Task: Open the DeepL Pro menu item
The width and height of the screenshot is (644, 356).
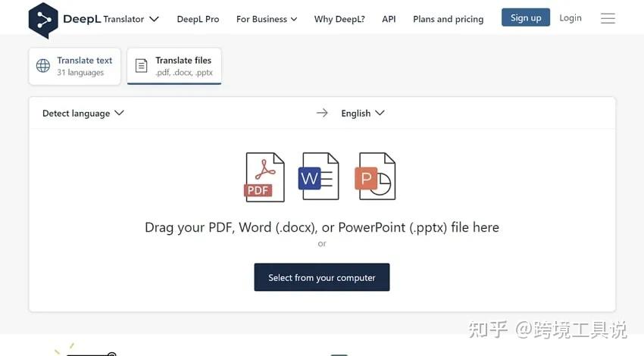Action: click(198, 19)
